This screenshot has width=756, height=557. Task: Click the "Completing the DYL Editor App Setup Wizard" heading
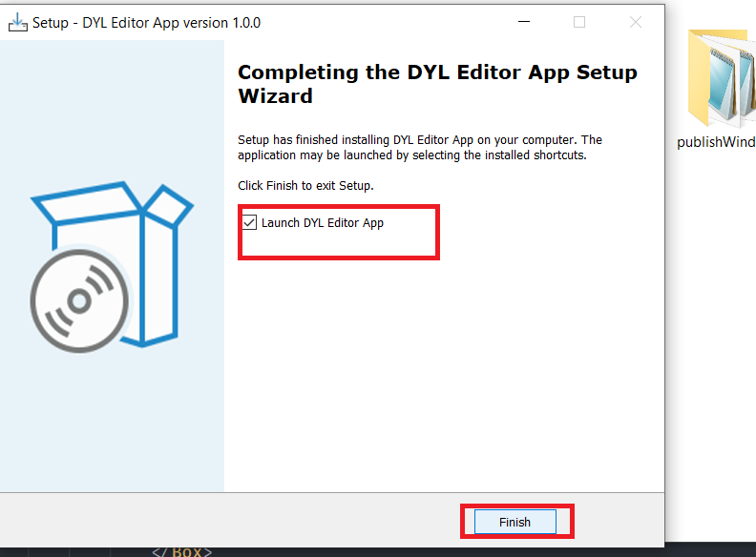pos(436,84)
